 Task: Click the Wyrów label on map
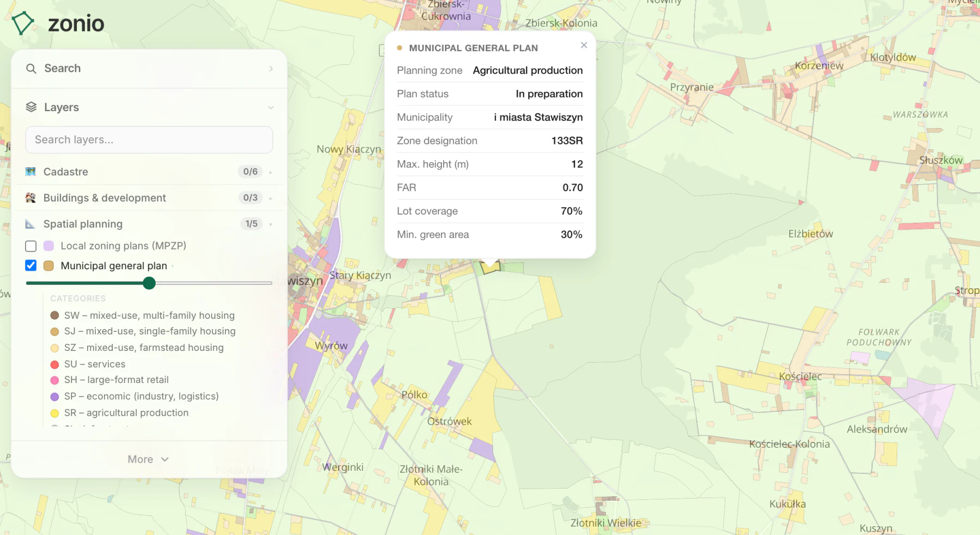(x=331, y=346)
